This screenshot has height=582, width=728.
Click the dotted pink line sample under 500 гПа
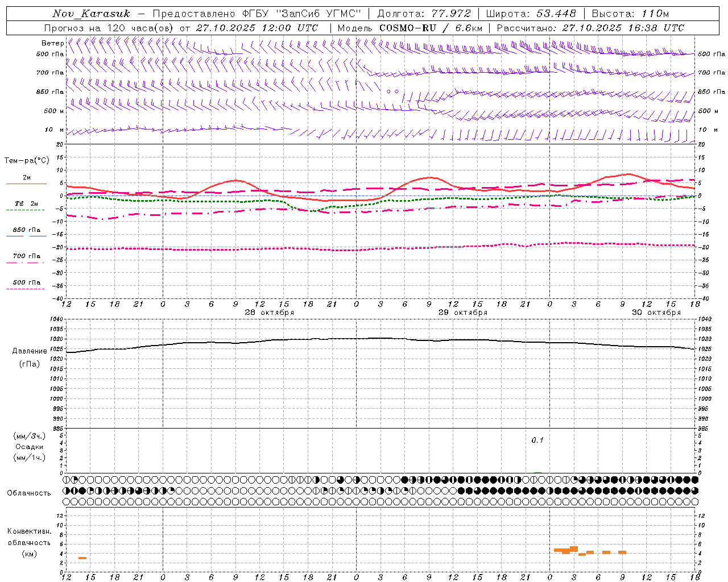click(25, 289)
